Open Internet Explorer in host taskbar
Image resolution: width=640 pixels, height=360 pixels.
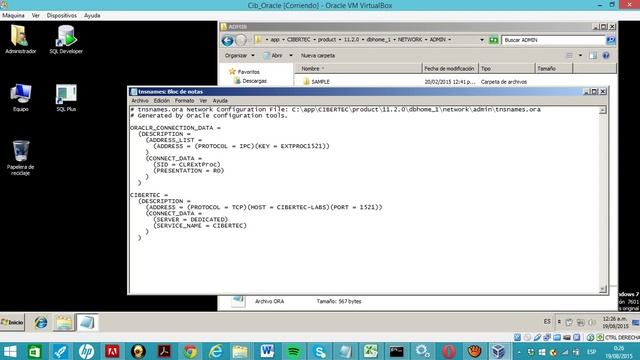click(x=216, y=351)
